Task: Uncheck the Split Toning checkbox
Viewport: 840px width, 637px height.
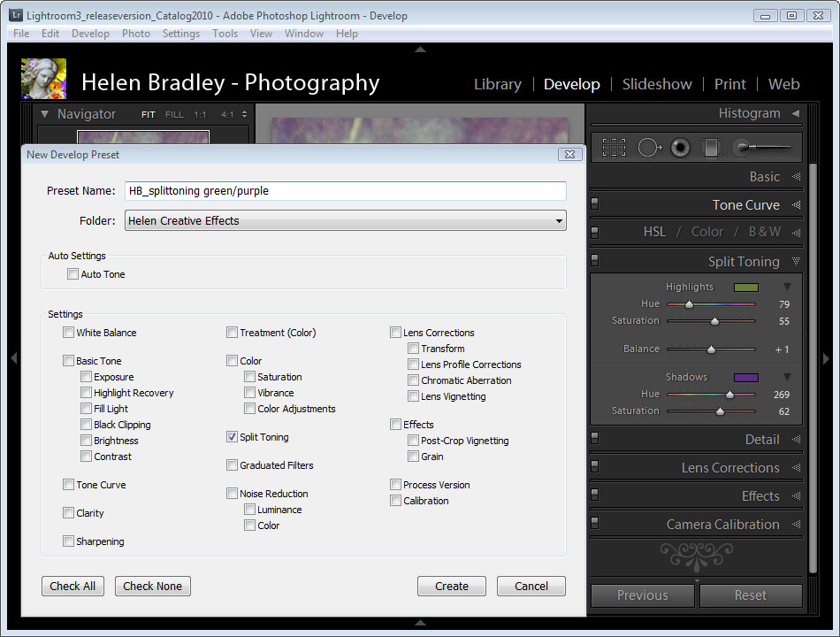Action: 233,437
